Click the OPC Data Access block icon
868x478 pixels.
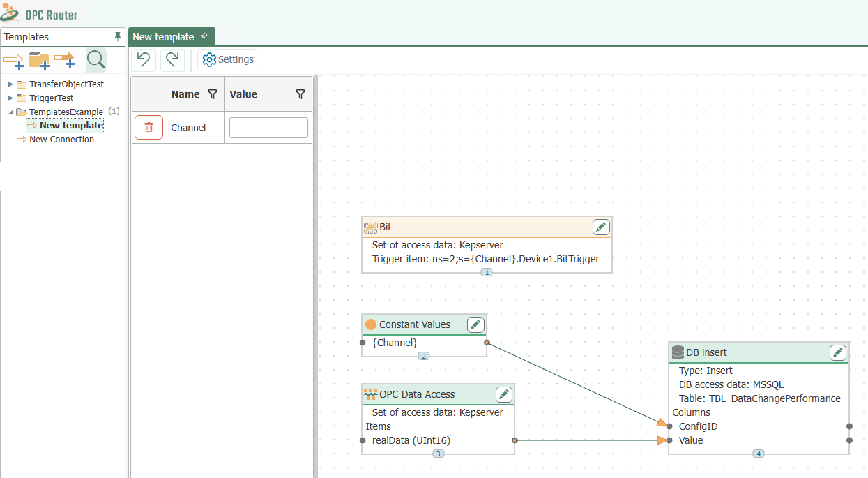coord(371,394)
